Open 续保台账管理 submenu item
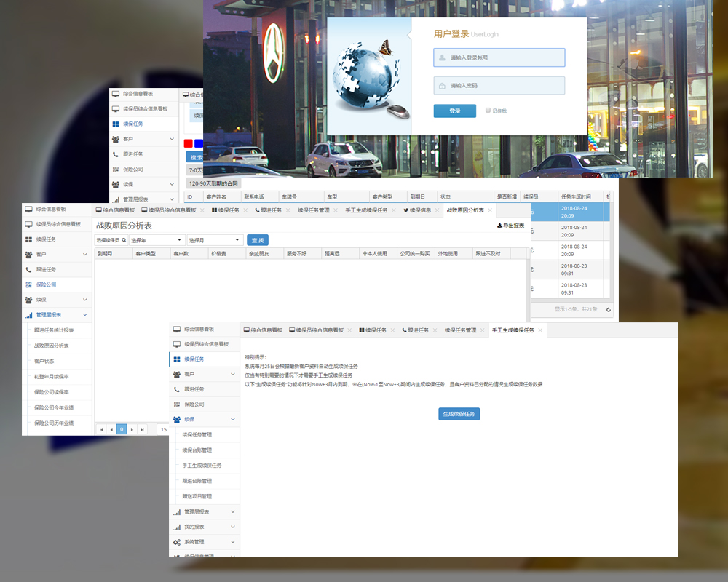The height and width of the screenshot is (582, 728). pos(197,450)
